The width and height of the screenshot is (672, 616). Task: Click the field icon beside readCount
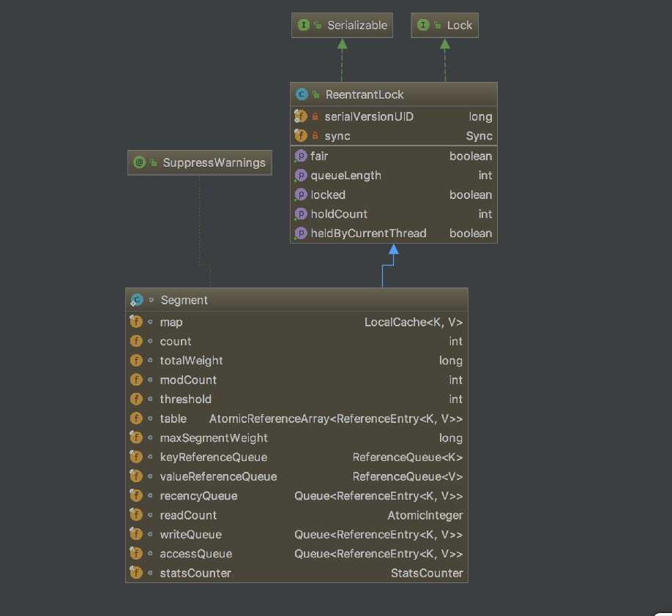click(x=136, y=514)
